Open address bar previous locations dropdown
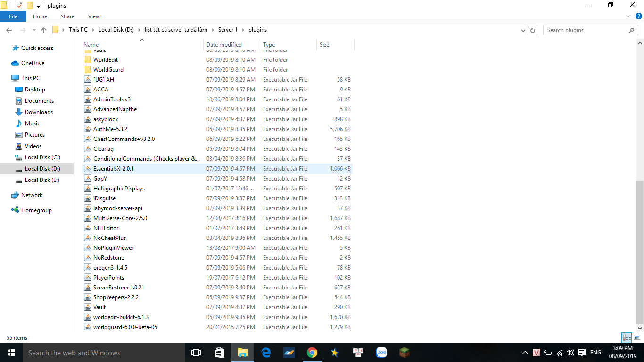The width and height of the screenshot is (644, 362). [x=523, y=30]
